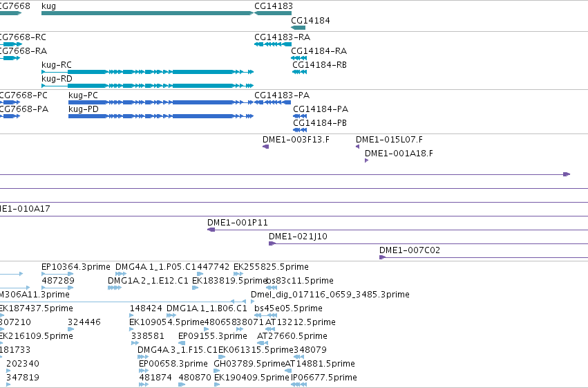Select CG14184-RA transcript glyph

pyautogui.click(x=299, y=58)
